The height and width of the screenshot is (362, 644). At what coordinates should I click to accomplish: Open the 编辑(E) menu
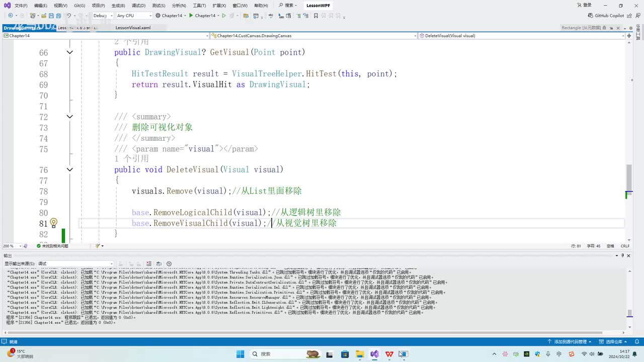click(x=41, y=6)
